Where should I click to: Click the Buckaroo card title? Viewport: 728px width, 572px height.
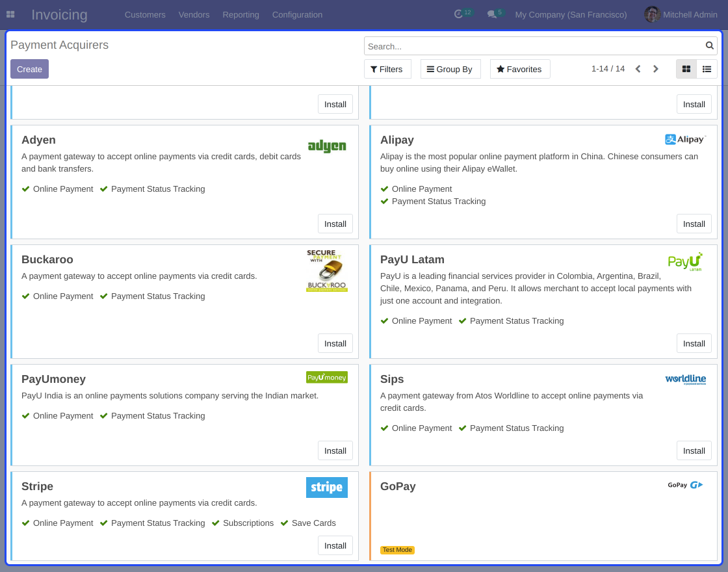pyautogui.click(x=47, y=259)
